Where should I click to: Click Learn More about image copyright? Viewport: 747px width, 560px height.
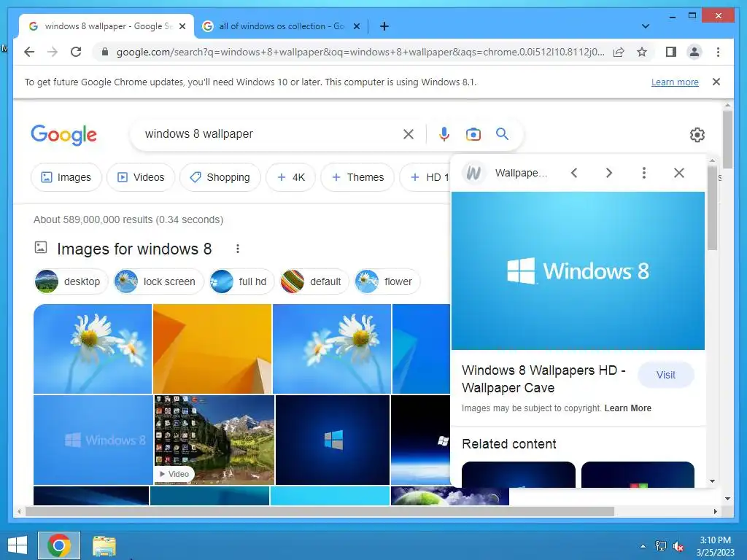pos(627,408)
